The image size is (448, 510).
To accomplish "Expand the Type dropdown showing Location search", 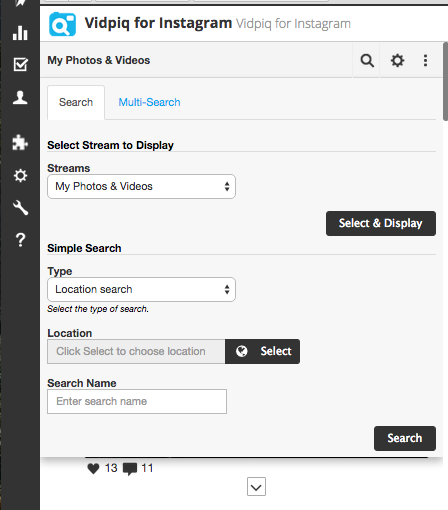I will [x=141, y=289].
